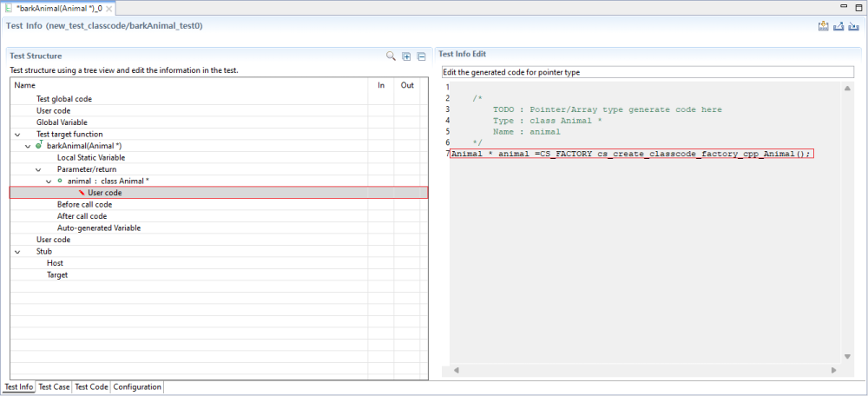Click the 'Type : class Animal *' comment line

pos(548,121)
